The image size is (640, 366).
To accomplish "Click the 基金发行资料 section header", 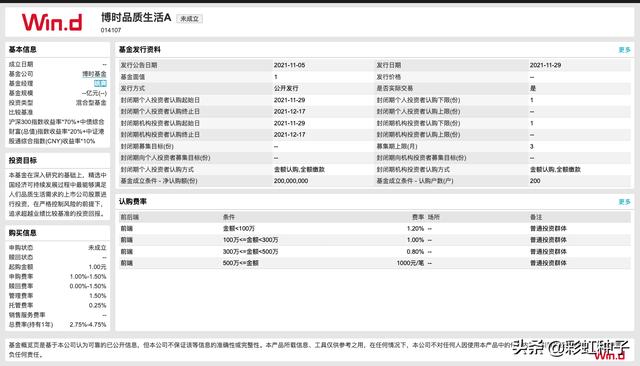I will pyautogui.click(x=140, y=49).
